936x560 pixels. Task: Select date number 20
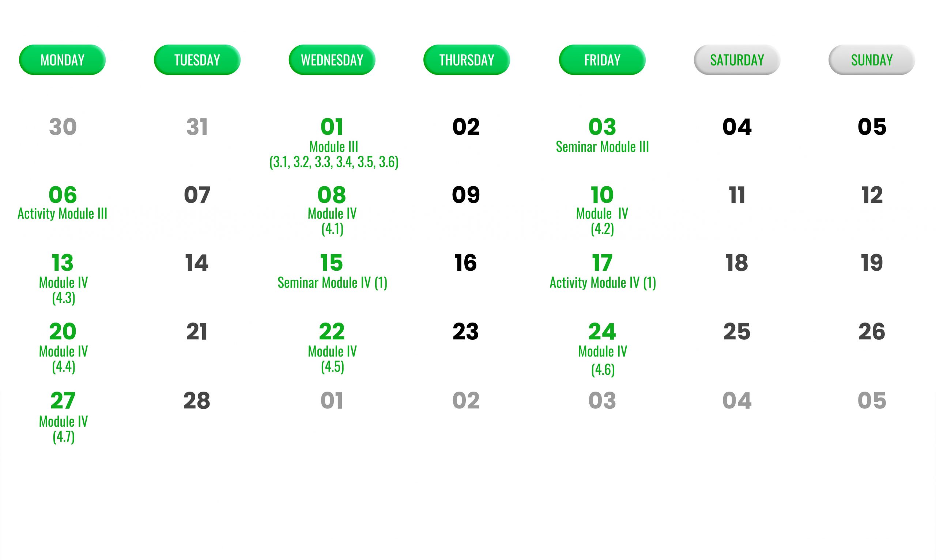click(x=63, y=331)
